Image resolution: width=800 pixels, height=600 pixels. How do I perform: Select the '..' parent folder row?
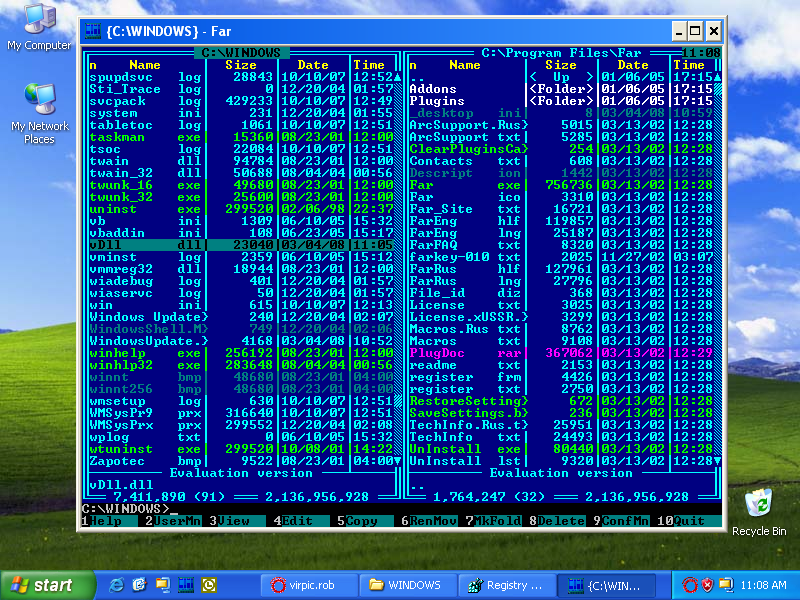(x=561, y=77)
